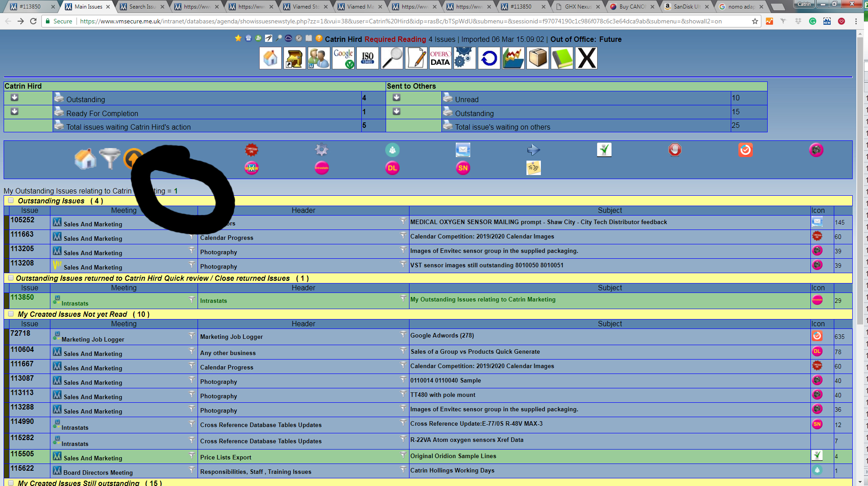
Task: Expand the Outstanding row down arrow for Catrin Hird
Action: pos(14,98)
